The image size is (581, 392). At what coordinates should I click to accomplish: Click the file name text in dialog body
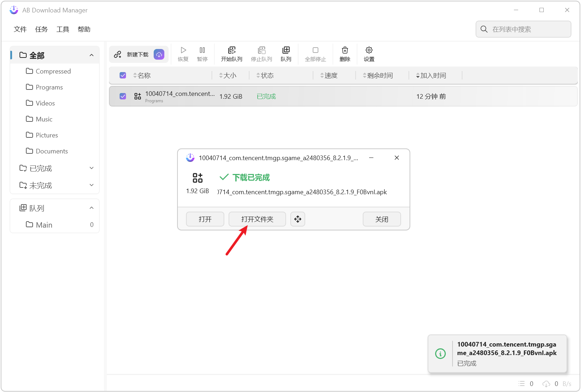click(302, 192)
